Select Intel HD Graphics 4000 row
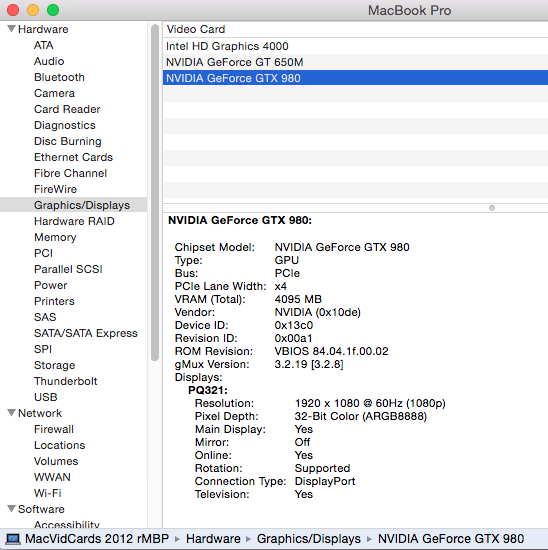This screenshot has height=550, width=548. (x=355, y=46)
